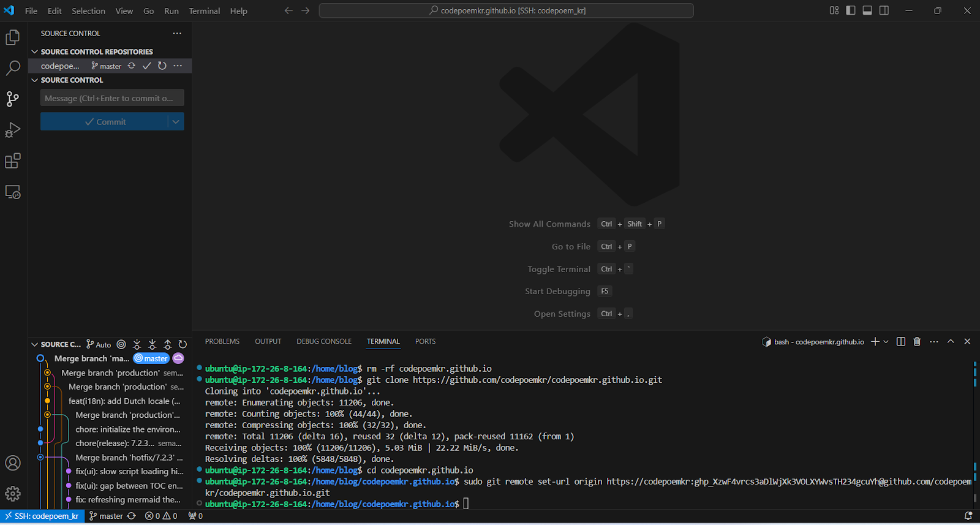980x525 pixels.
Task: Split the terminal
Action: [901, 341]
